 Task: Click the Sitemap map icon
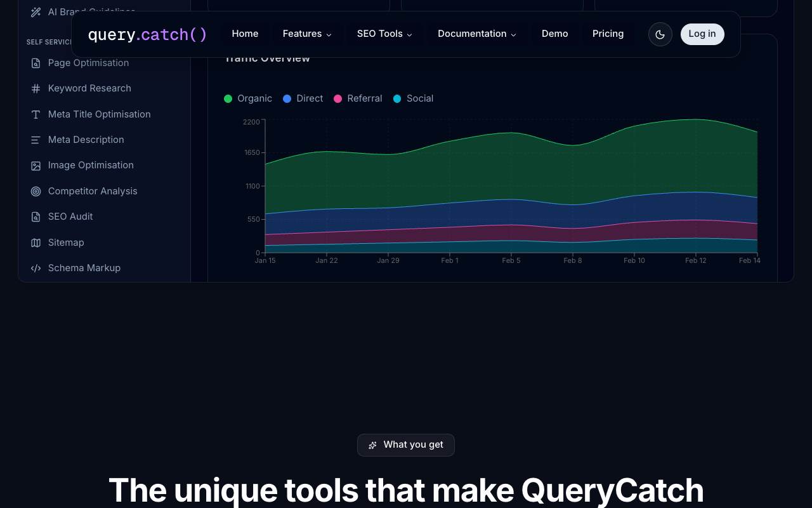click(36, 243)
